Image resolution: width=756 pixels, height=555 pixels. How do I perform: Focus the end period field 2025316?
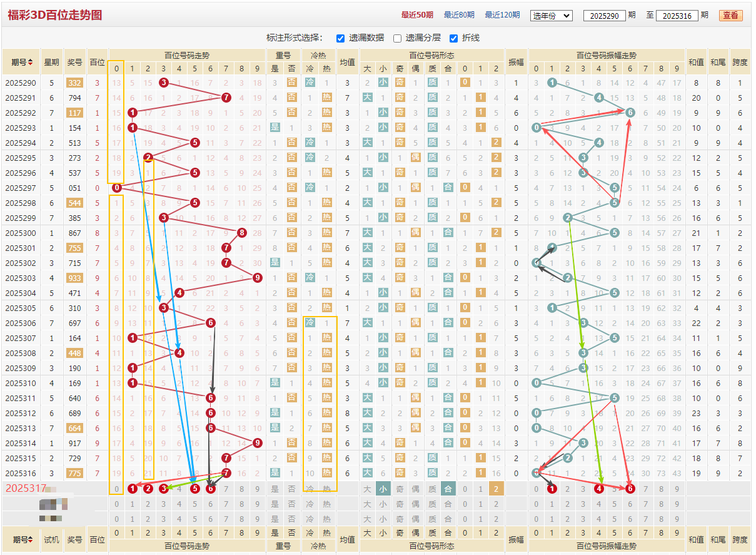pos(677,16)
